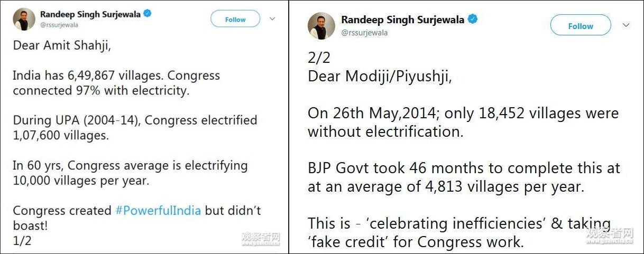Click the watermark logo on the left tweet
Screen dimensions: 644x254
260,239
